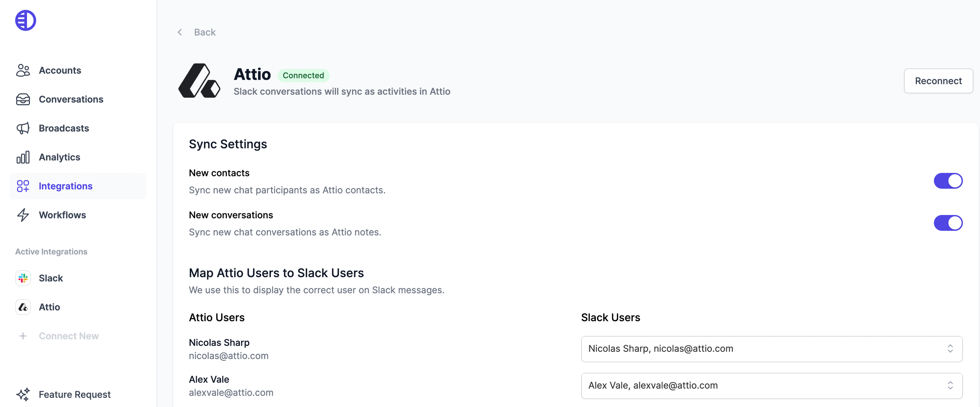980x407 pixels.
Task: Click the Attio logo in the header
Action: 199,81
